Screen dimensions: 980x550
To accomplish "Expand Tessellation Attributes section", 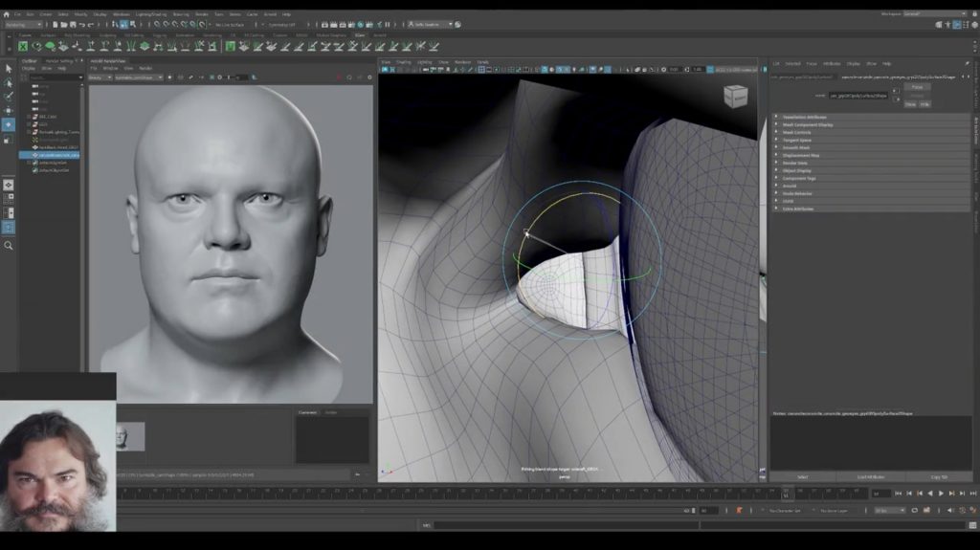I will tap(871, 117).
